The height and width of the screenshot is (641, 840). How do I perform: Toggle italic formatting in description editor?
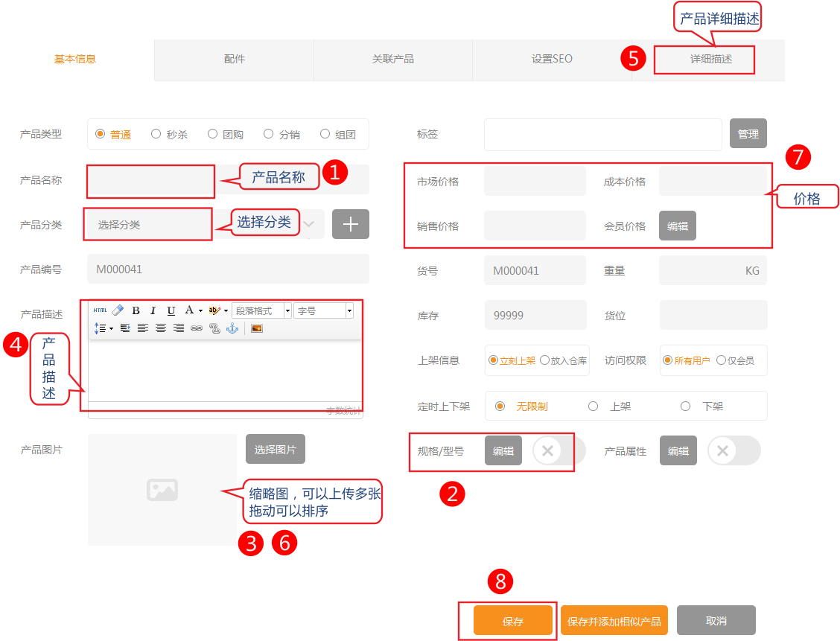coord(153,310)
